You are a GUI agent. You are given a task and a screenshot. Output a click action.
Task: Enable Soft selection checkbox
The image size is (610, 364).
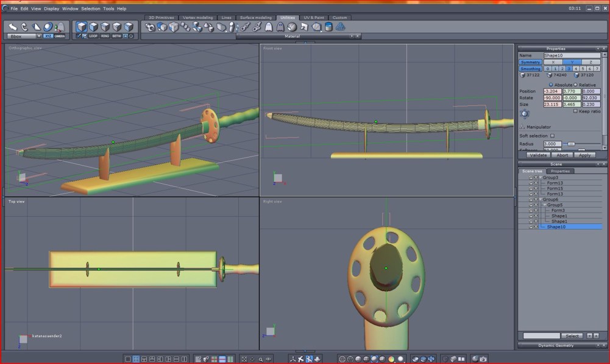pyautogui.click(x=553, y=136)
